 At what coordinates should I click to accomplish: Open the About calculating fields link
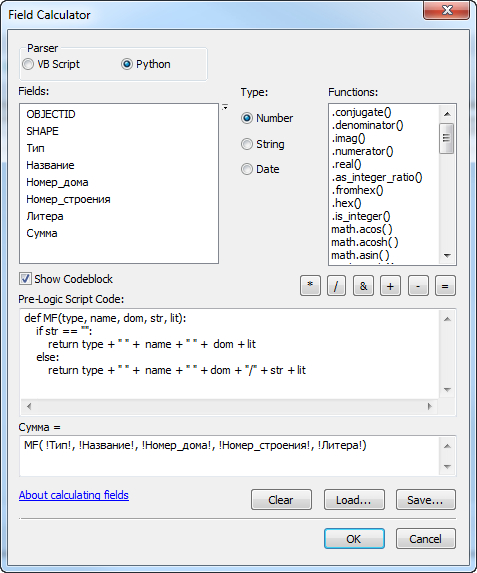74,495
